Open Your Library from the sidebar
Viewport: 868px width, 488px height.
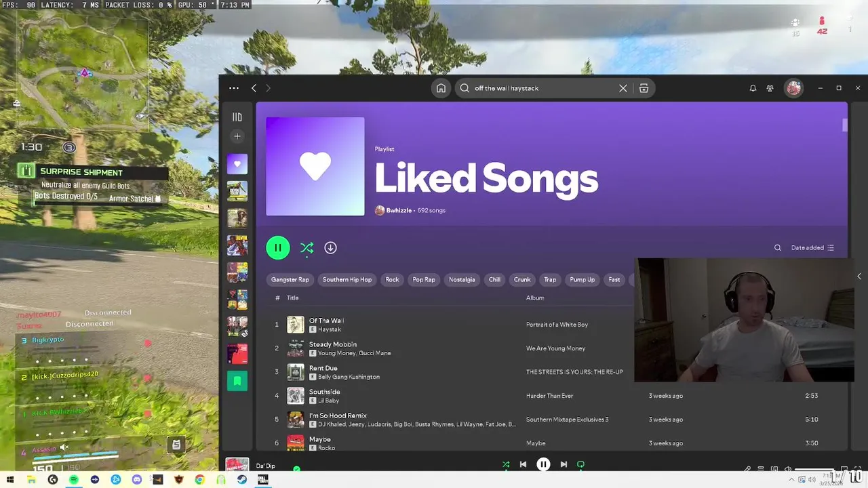[237, 117]
